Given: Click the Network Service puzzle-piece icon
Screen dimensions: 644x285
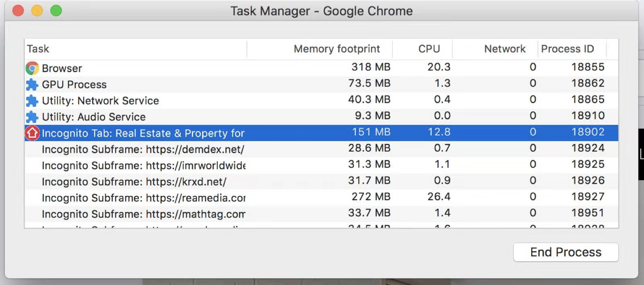Looking at the screenshot, I should click(32, 101).
